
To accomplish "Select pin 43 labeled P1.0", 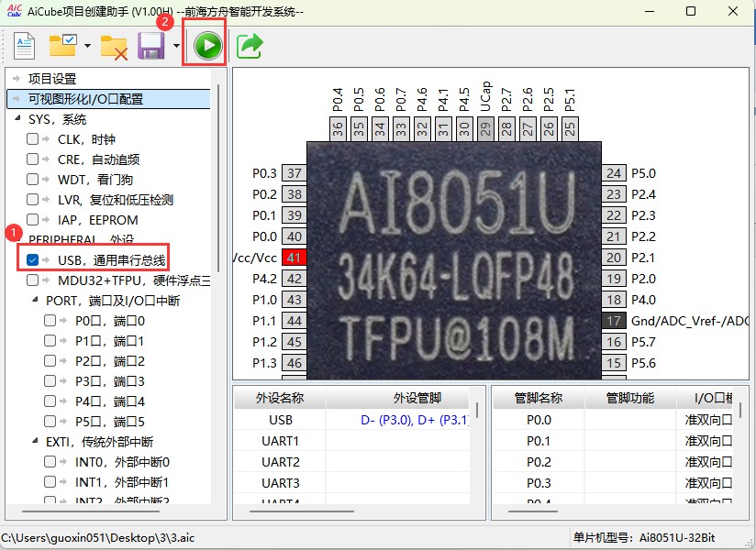I will point(295,300).
